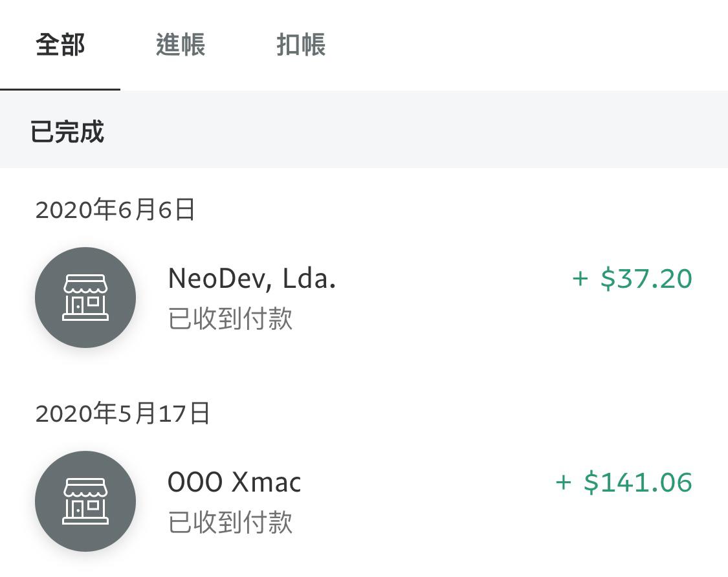Image resolution: width=728 pixels, height=577 pixels.
Task: Select the storefront icon beside the June transaction
Action: click(85, 298)
